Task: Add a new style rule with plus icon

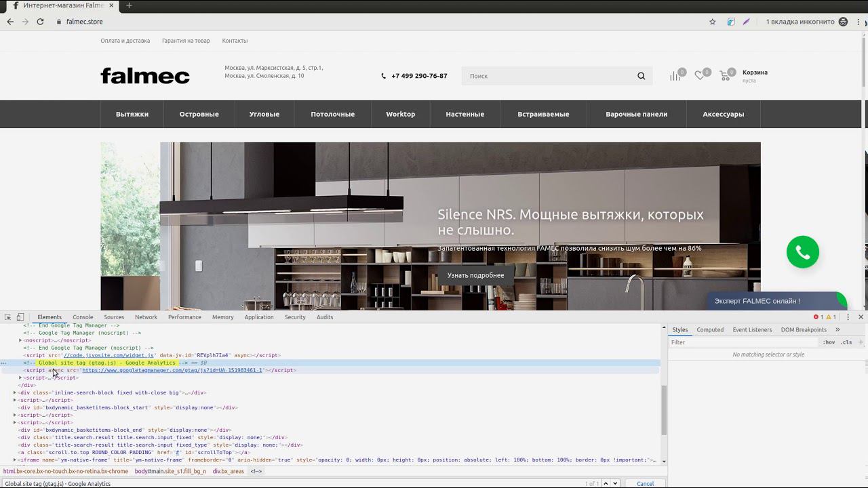Action: (861, 342)
